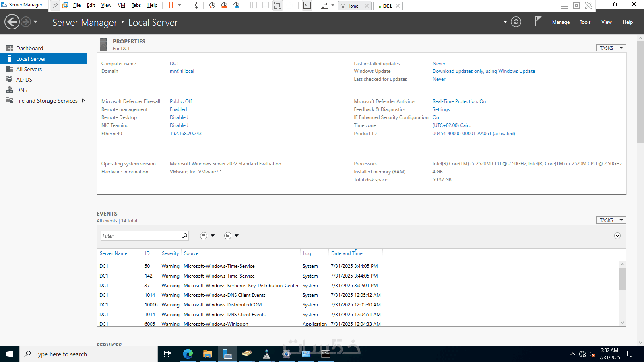The width and height of the screenshot is (644, 362).
Task: Click Real-Time Protection: On link
Action: tap(459, 101)
